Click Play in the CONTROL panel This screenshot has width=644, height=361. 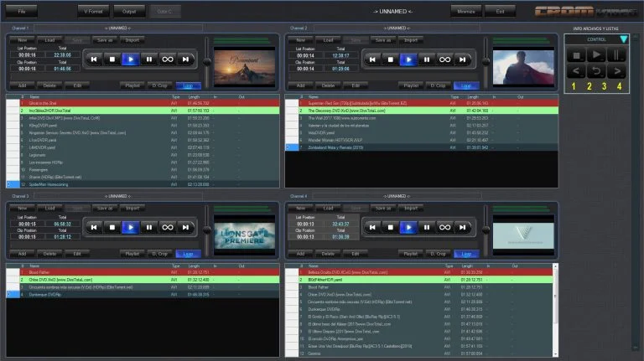[596, 55]
